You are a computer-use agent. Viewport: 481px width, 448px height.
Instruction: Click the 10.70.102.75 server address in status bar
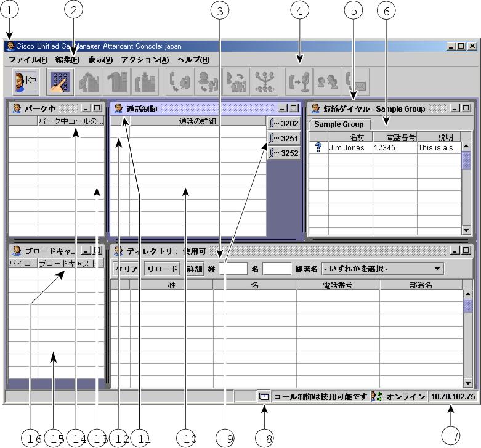click(453, 396)
